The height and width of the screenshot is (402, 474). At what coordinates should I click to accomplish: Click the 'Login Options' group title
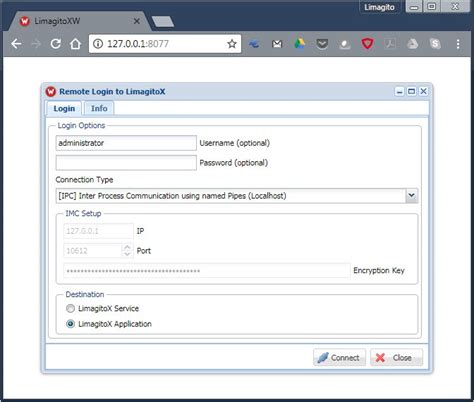[x=81, y=125]
